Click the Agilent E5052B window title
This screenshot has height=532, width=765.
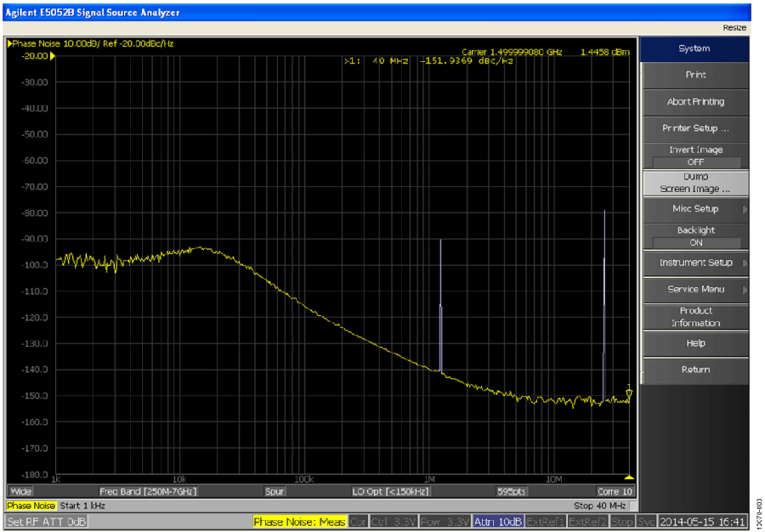tap(92, 13)
